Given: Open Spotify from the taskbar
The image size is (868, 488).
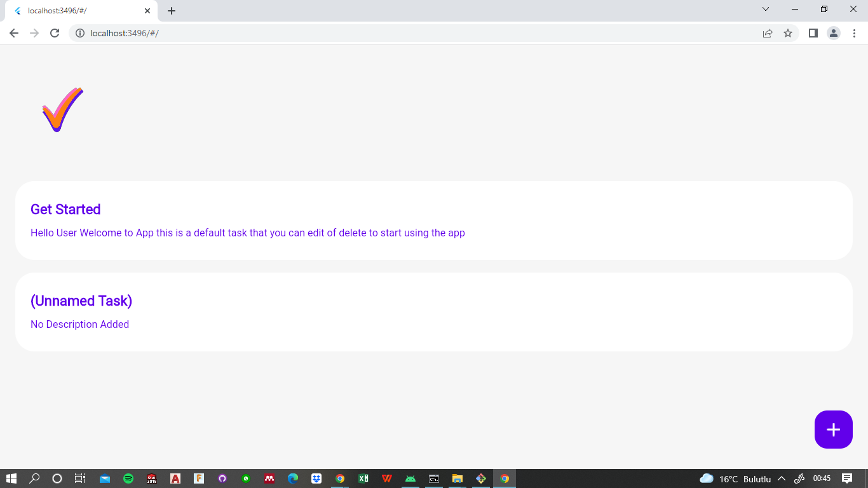Looking at the screenshot, I should point(128,478).
